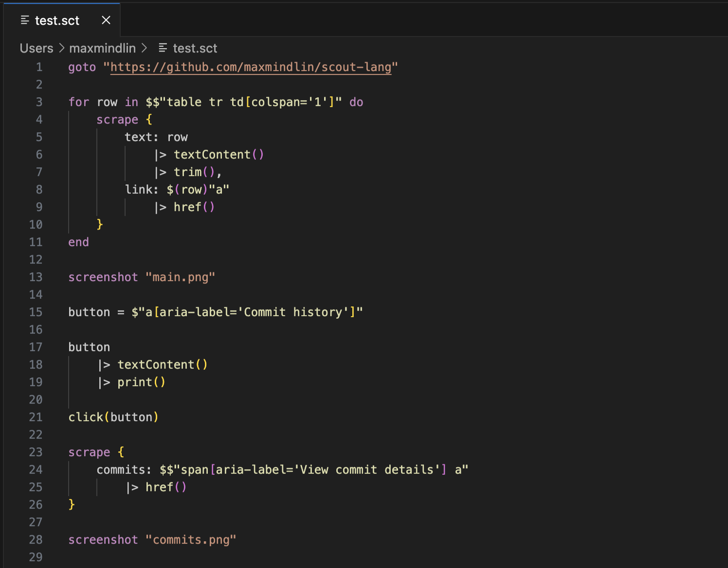Click href() on line 25
Viewport: 728px width, 568px height.
pos(166,487)
